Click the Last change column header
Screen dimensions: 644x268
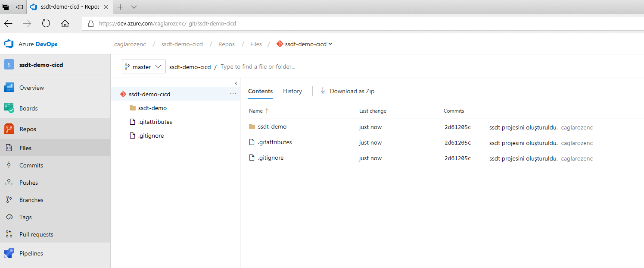pyautogui.click(x=373, y=111)
